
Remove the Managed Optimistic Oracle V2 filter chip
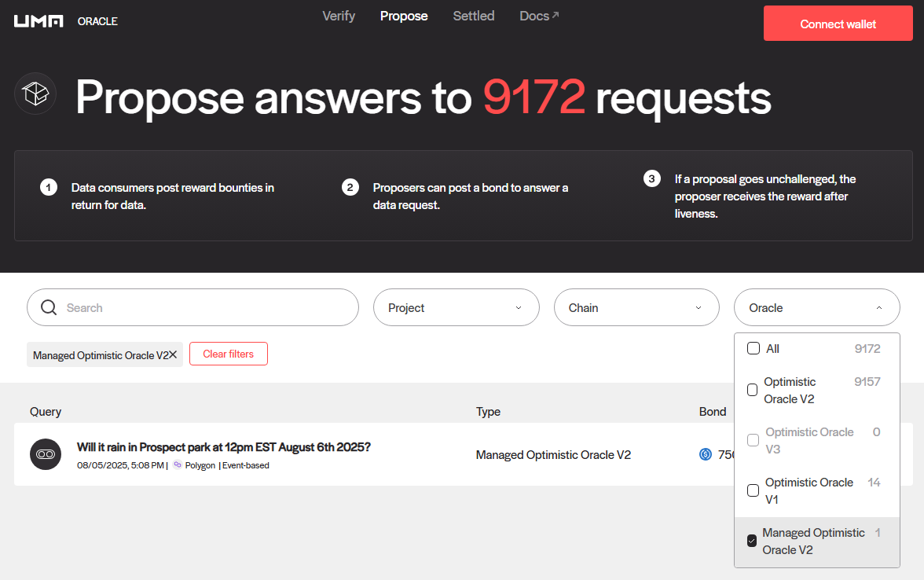[173, 355]
